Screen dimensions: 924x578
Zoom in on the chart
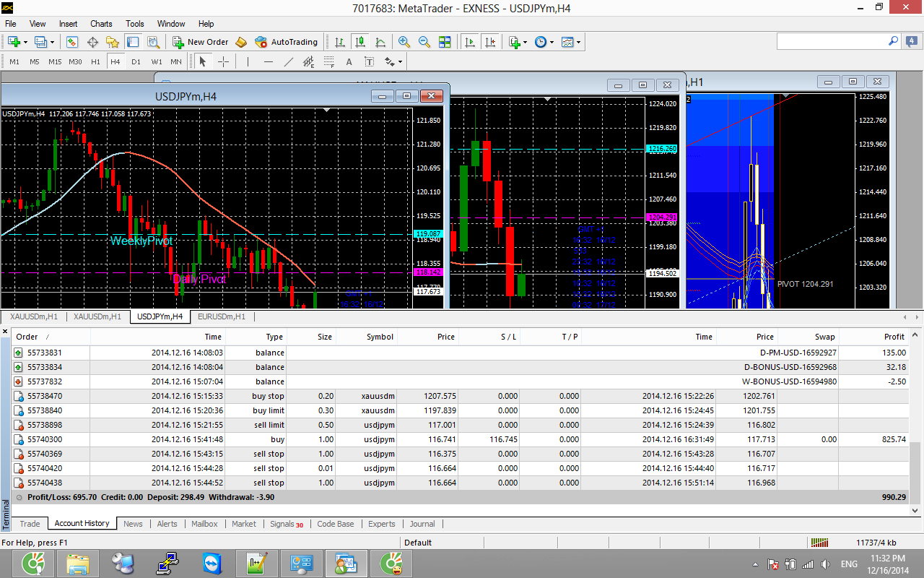404,42
